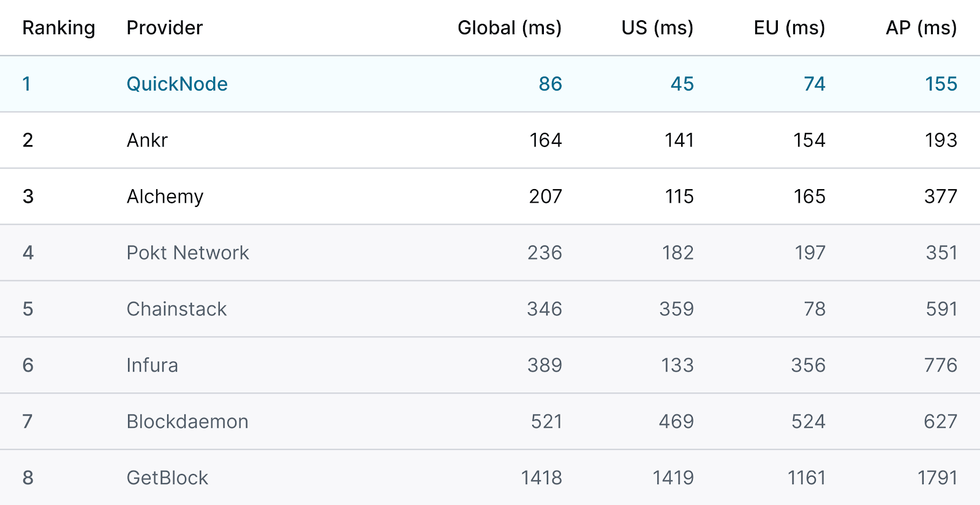Select Chainstack's EU latency value 78
The width and height of the screenshot is (980, 505).
click(815, 309)
